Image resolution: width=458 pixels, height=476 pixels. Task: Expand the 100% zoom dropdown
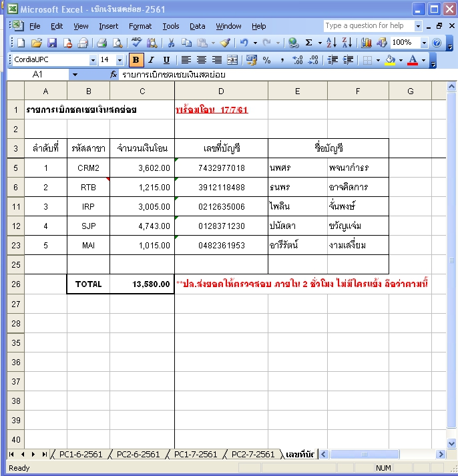coord(424,43)
